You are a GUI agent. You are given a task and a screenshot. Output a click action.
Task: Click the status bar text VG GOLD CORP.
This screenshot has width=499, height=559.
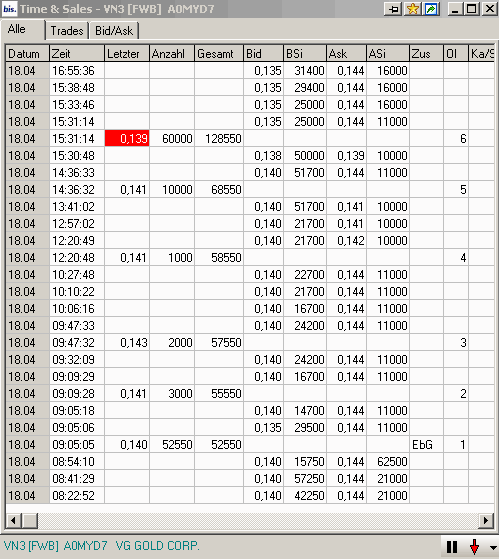point(158,546)
